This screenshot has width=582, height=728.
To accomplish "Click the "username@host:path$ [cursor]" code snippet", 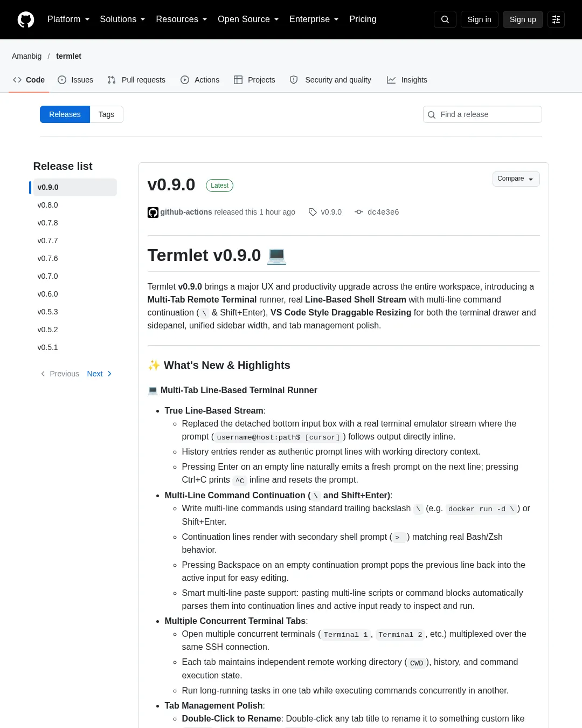I will coord(279,437).
